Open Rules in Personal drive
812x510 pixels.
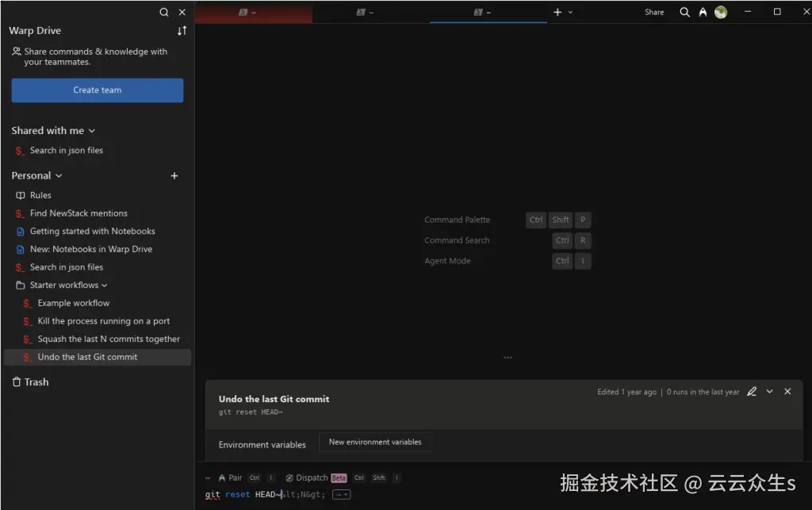coord(40,195)
